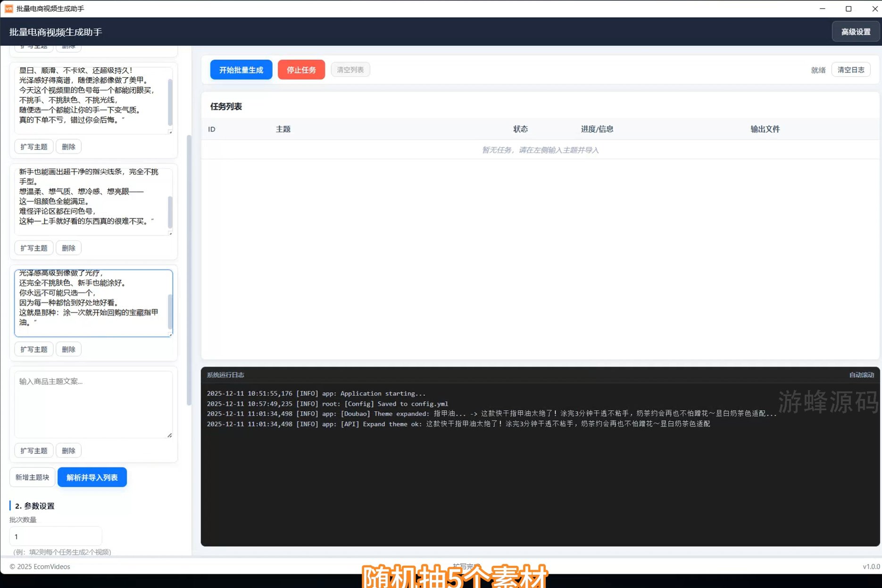Click the '[API] Expand theme ok' log line
The image size is (882, 588).
[x=458, y=424]
